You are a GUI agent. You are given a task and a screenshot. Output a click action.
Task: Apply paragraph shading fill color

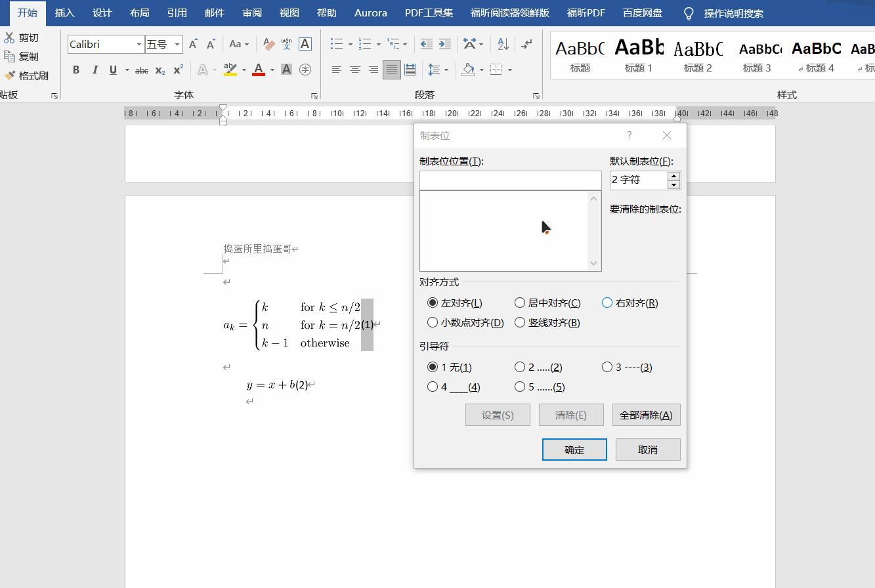(469, 70)
